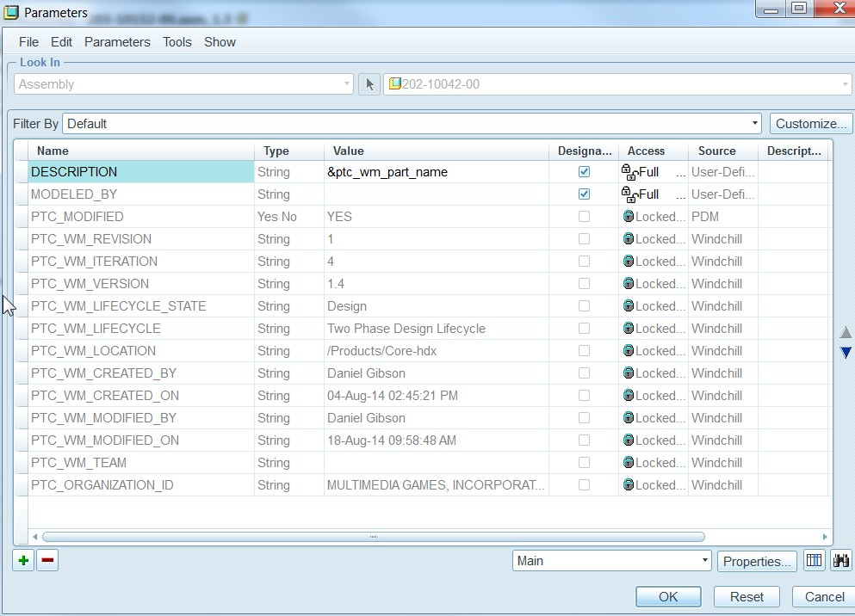Click the lock icon in the PTC_WM_ITERATION row
855x616 pixels.
tap(629, 262)
